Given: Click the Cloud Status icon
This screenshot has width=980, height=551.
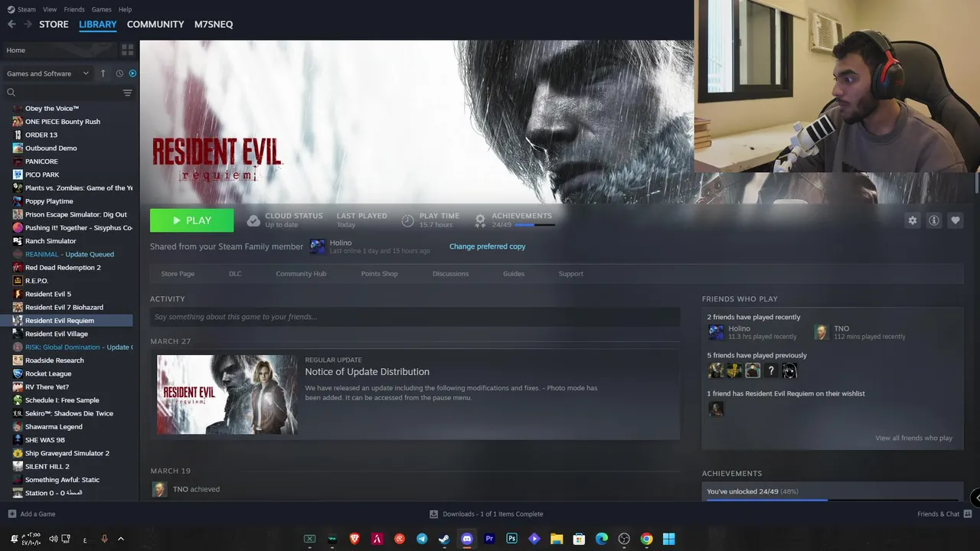Looking at the screenshot, I should (x=253, y=220).
